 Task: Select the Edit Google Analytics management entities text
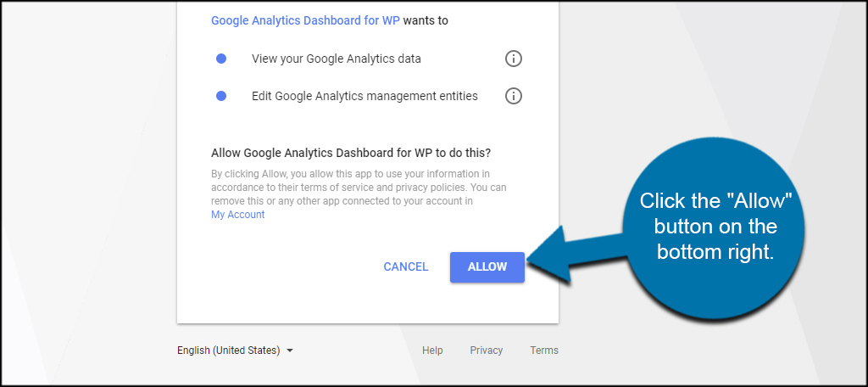point(364,96)
